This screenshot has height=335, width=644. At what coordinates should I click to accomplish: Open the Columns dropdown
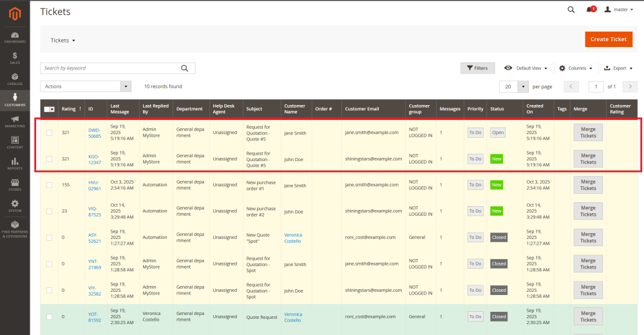click(x=575, y=68)
